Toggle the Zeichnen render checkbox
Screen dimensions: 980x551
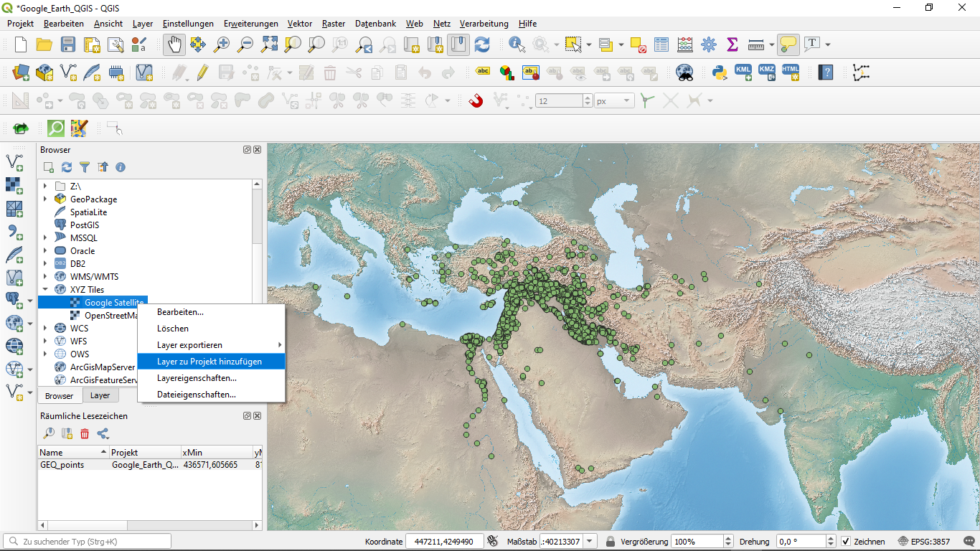click(846, 542)
